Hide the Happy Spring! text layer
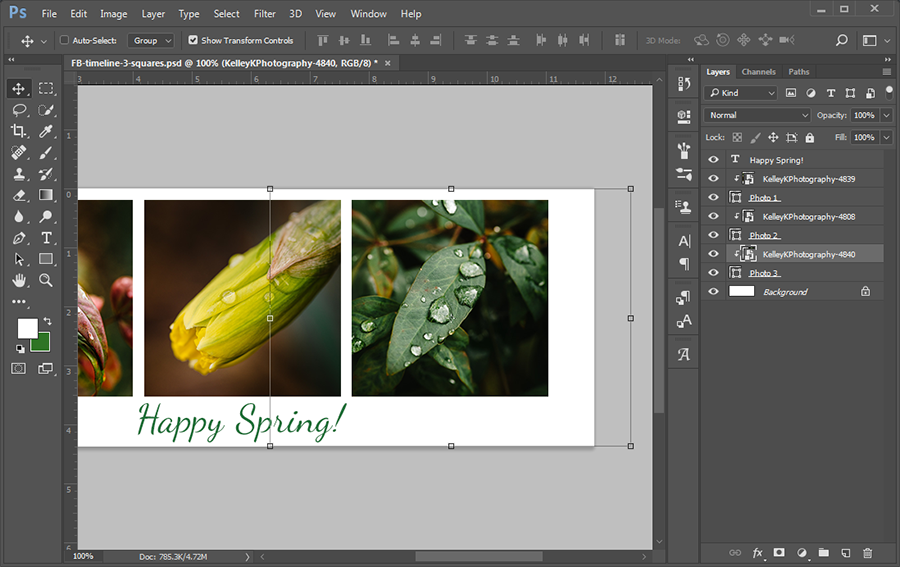This screenshot has height=567, width=900. 713,160
